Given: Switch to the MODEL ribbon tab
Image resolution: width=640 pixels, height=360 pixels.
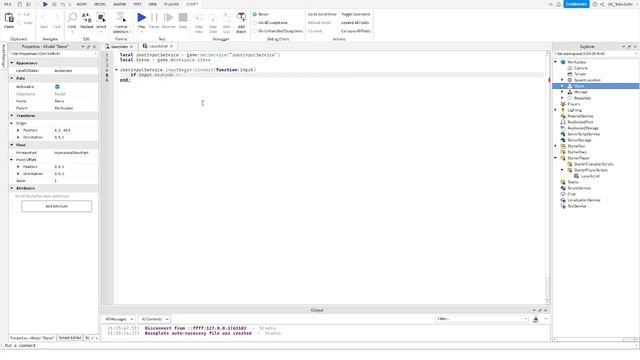Looking at the screenshot, I should pyautogui.click(x=100, y=4).
